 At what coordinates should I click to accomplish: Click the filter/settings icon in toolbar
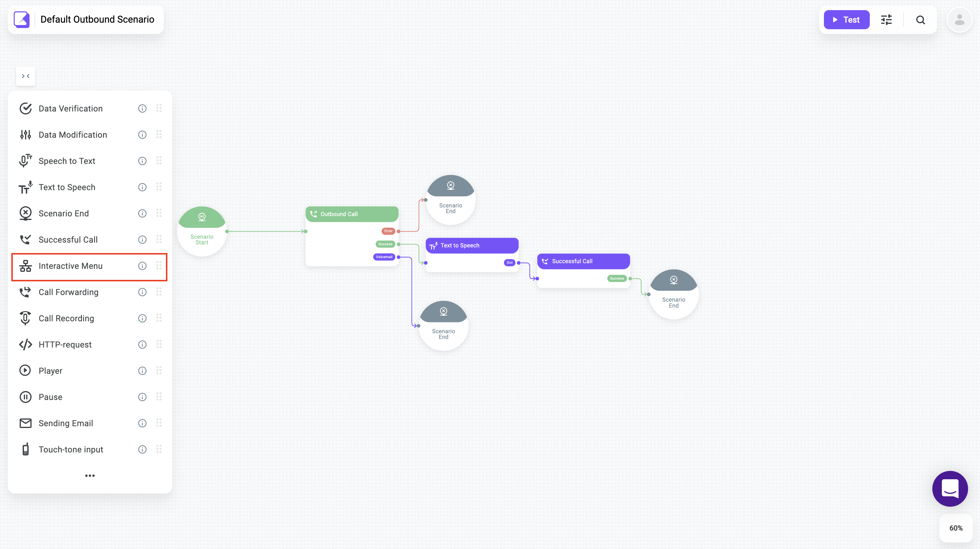(x=887, y=20)
